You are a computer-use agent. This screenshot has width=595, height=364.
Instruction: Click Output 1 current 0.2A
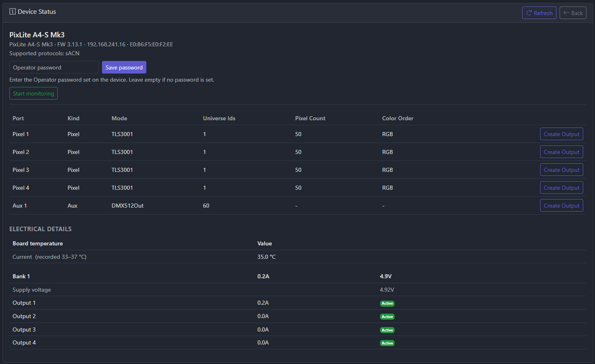point(263,303)
